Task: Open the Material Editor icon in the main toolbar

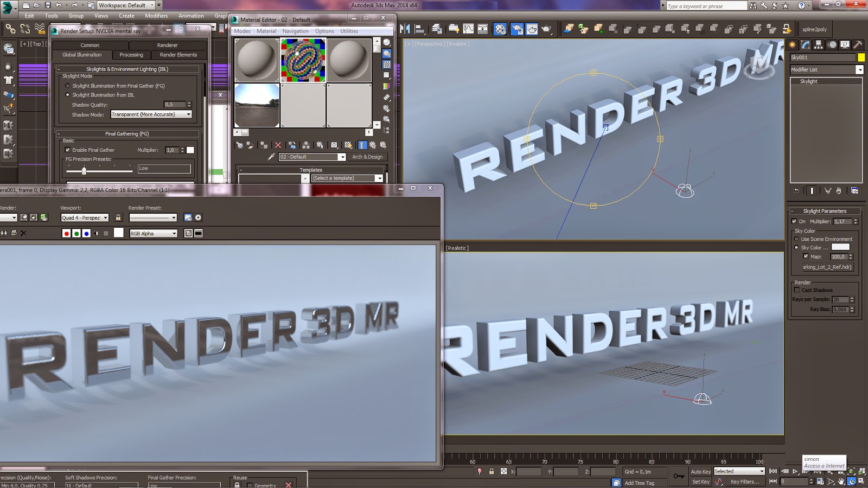Action: tap(500, 29)
